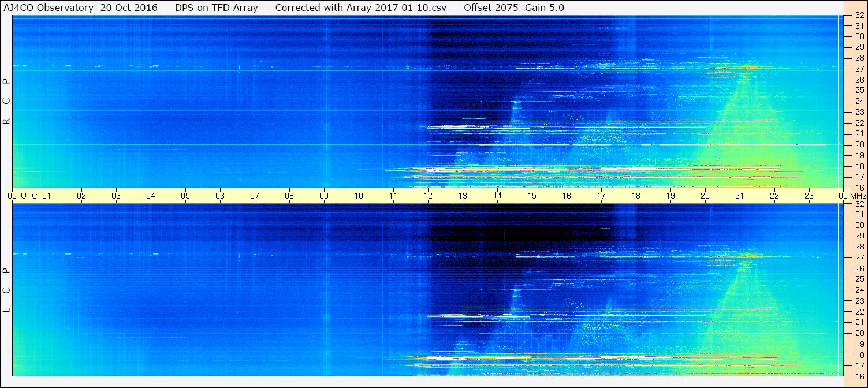The height and width of the screenshot is (388, 868).
Task: Select the 23 hour tick on time axis
Action: pyautogui.click(x=809, y=196)
